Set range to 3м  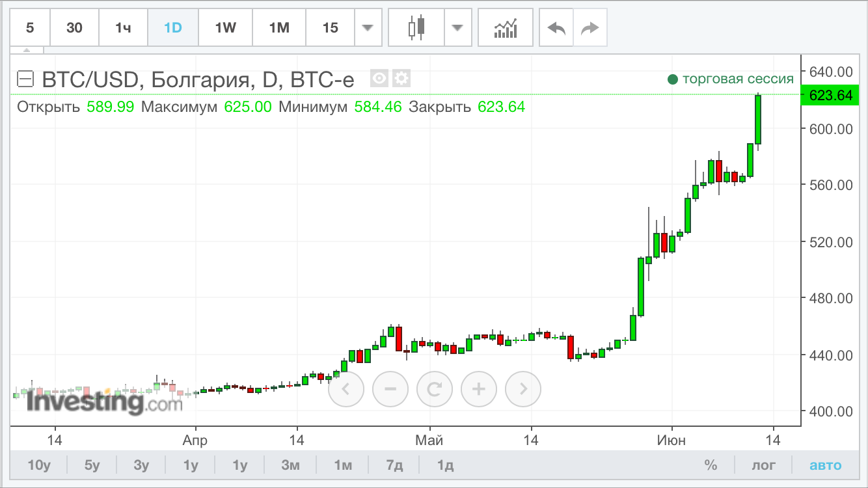(291, 465)
